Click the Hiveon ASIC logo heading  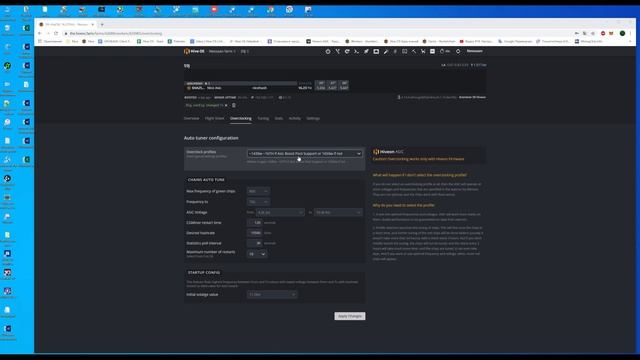[x=388, y=151]
